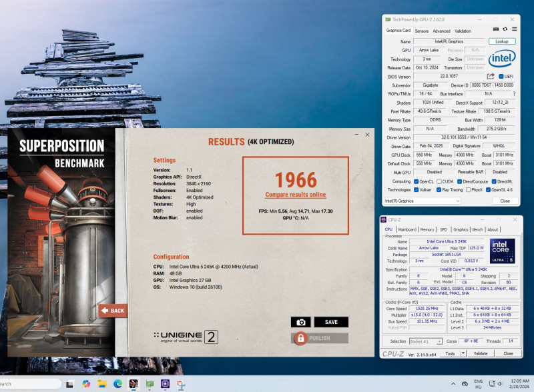Take a screenshot with the camera button in Superposition

tap(300, 322)
